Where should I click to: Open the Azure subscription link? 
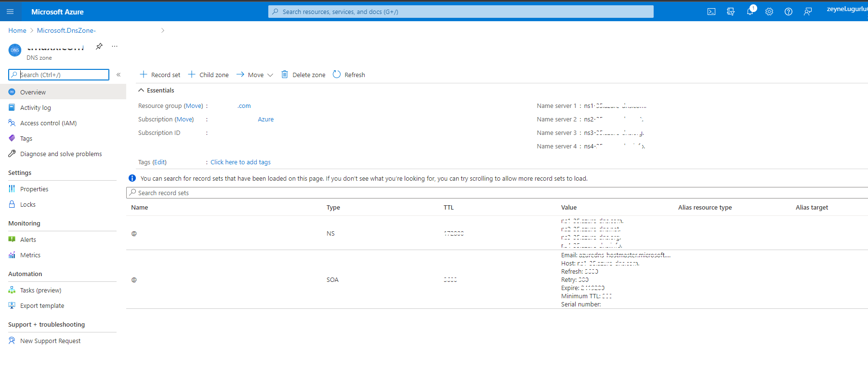pos(265,119)
